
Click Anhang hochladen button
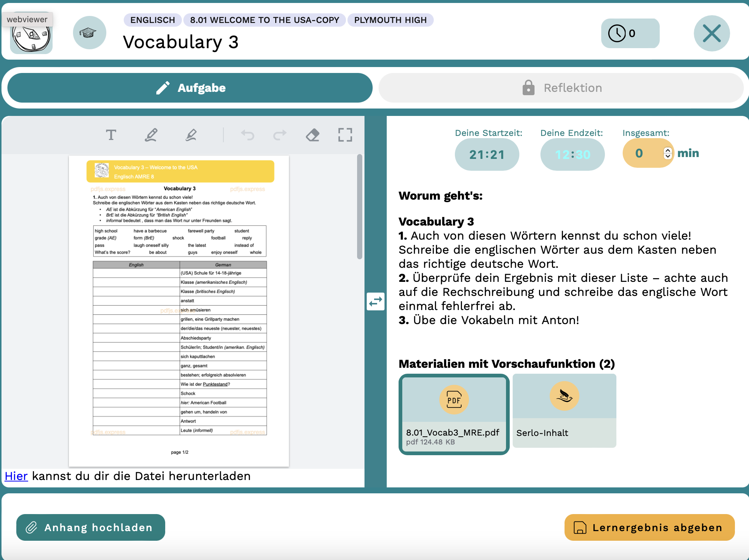(91, 527)
